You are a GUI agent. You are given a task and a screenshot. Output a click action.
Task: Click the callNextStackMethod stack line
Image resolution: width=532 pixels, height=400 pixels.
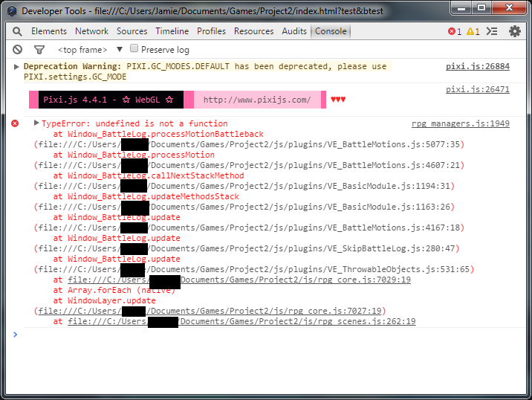tap(149, 175)
